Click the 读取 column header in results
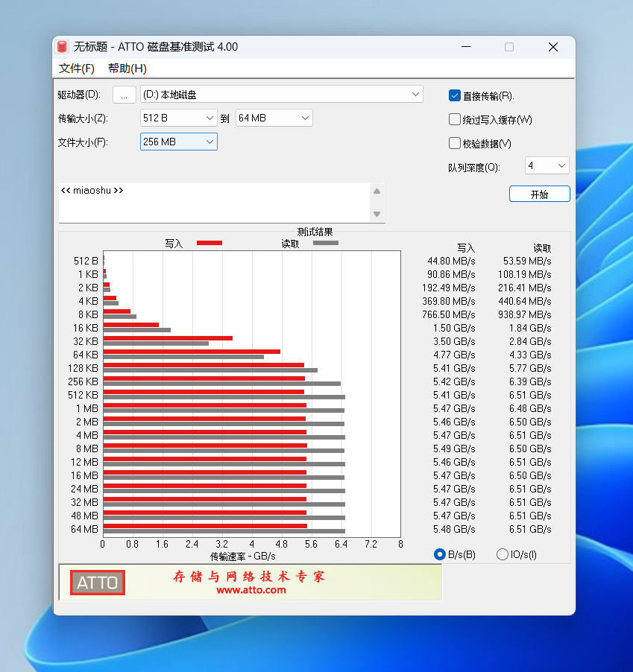633x672 pixels. point(542,248)
